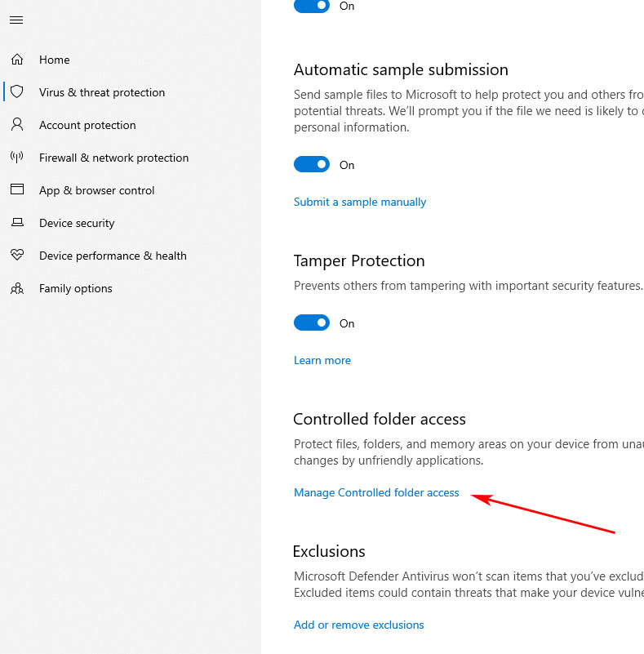This screenshot has height=654, width=644.
Task: Toggle the topmost partially visible On switch
Action: [311, 6]
